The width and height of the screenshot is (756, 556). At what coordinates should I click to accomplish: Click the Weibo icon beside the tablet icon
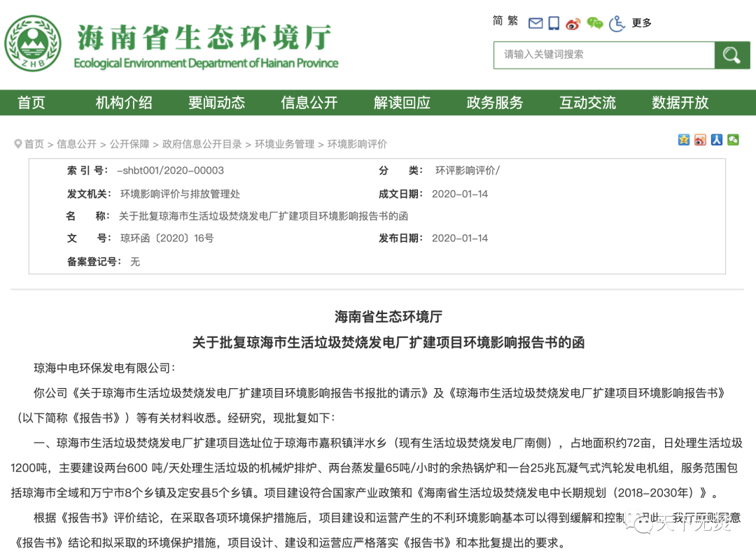573,23
